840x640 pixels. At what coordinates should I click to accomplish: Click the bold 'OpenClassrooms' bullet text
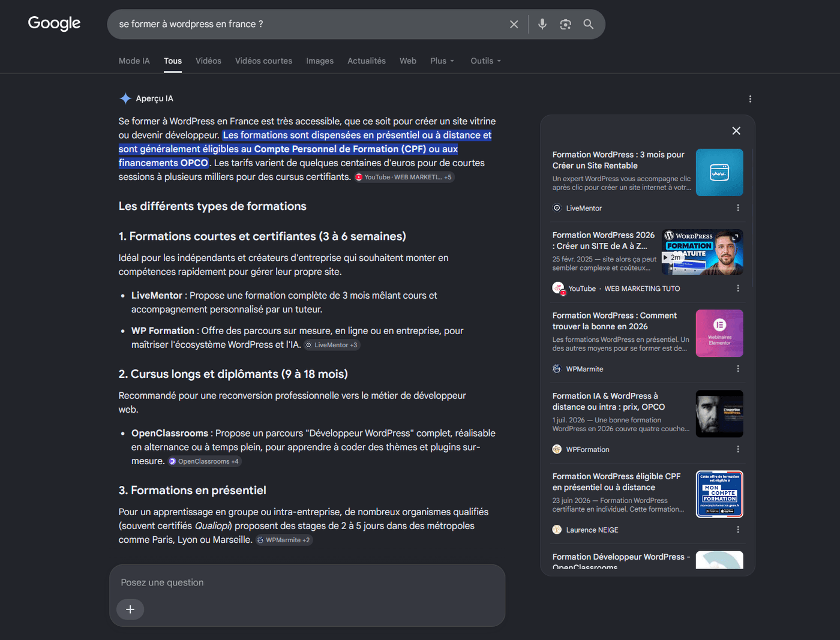point(170,433)
